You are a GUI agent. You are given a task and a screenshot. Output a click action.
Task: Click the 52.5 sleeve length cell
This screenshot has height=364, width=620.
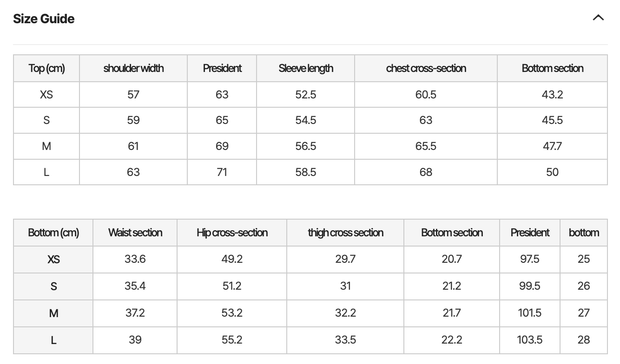pyautogui.click(x=306, y=95)
